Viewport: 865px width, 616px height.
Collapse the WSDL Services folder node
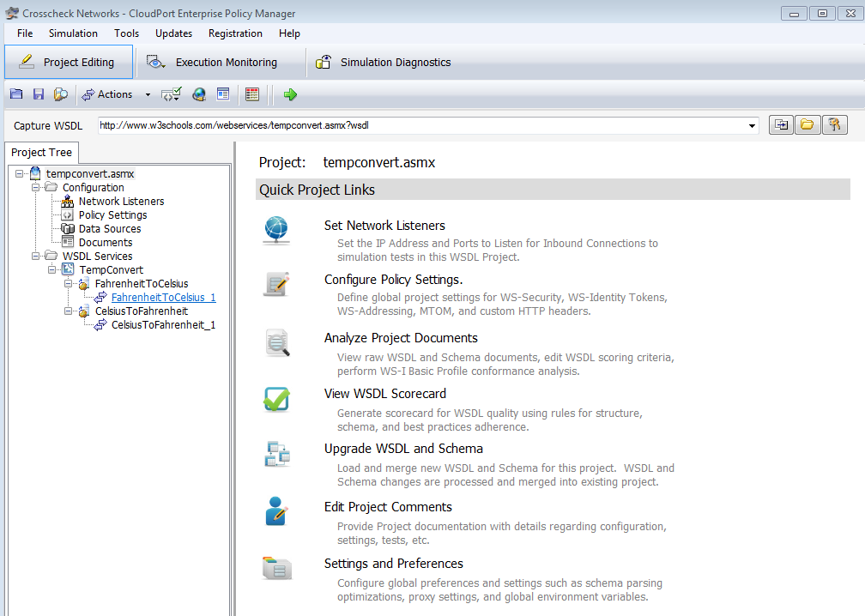click(x=36, y=256)
